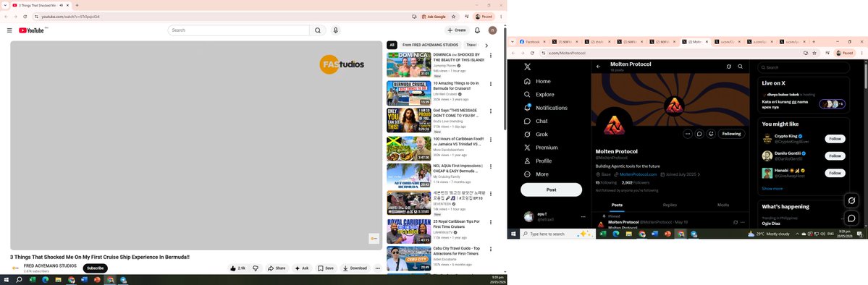This screenshot has height=285, width=868.
Task: Like the video with thumbs up
Action: click(237, 268)
